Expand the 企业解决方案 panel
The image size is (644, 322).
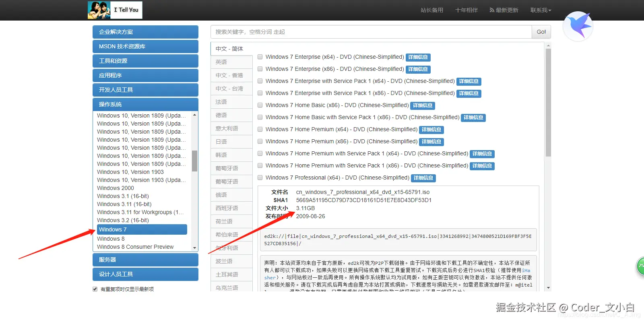pos(145,32)
